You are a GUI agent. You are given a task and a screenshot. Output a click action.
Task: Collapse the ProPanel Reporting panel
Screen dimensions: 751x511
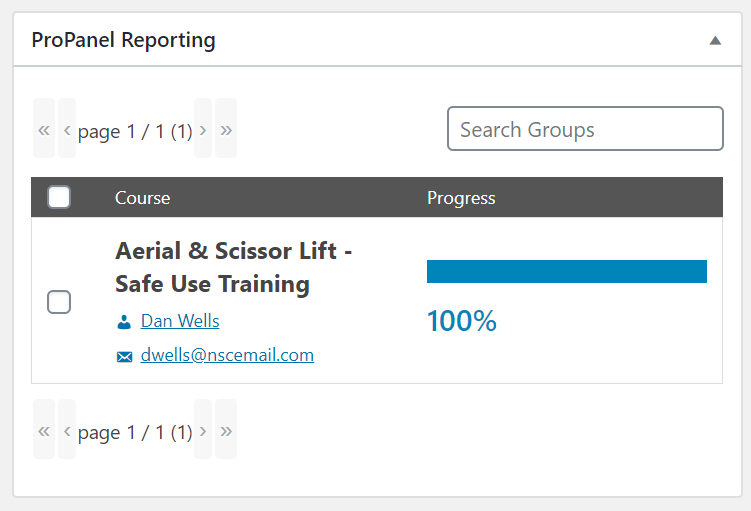pyautogui.click(x=715, y=40)
